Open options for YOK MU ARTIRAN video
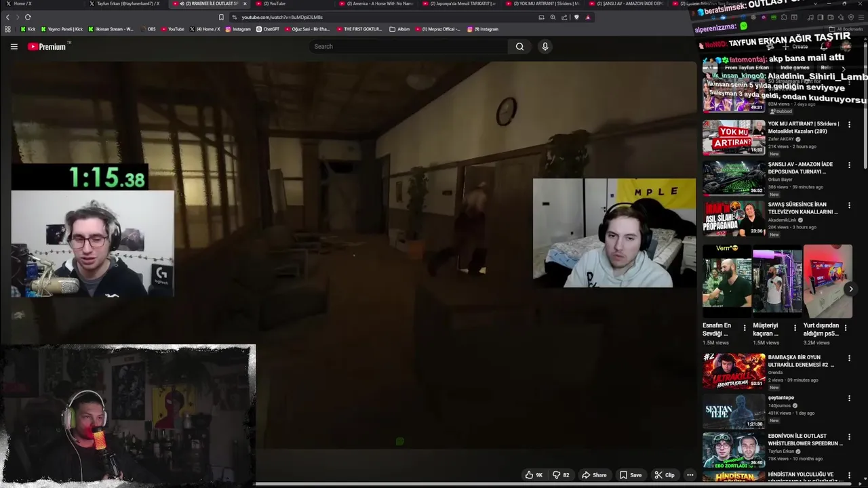 849,125
